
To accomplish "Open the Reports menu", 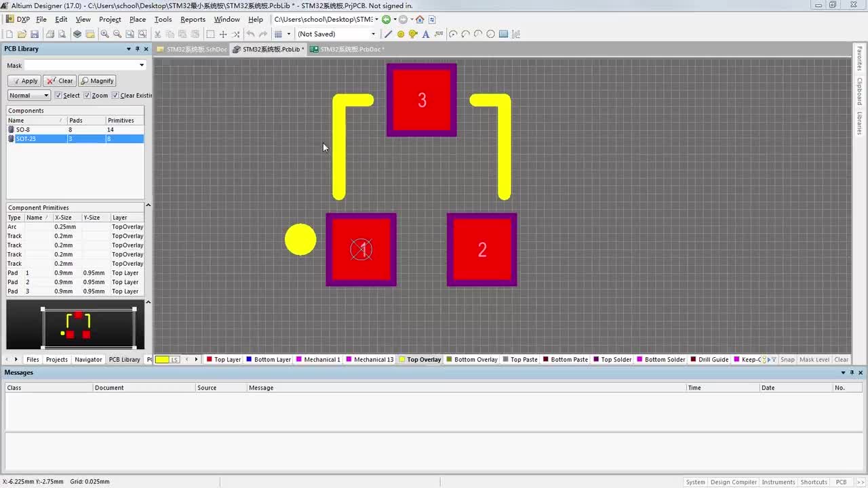I will pyautogui.click(x=193, y=20).
